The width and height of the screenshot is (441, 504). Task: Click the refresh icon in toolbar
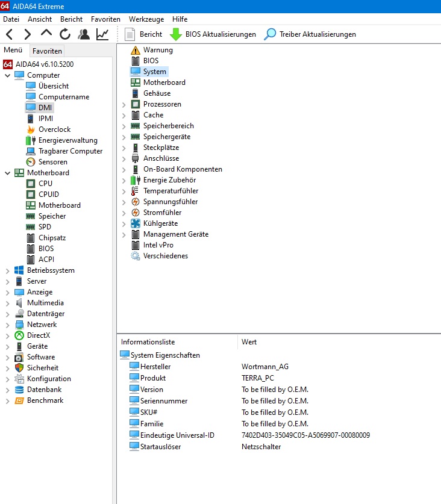[65, 34]
